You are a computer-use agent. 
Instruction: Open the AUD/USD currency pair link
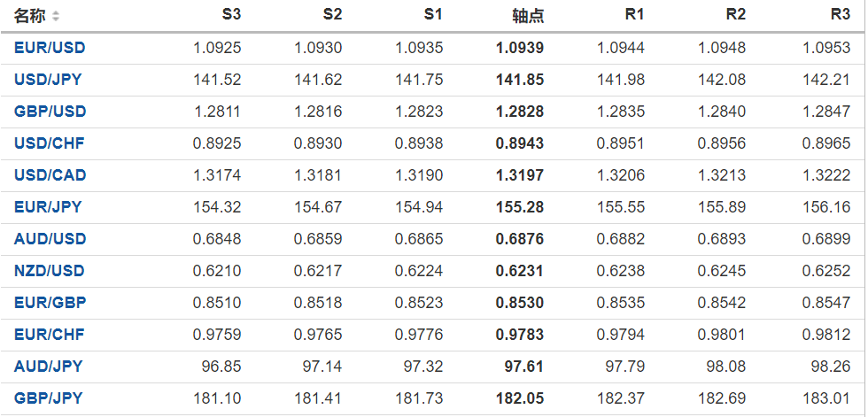tap(50, 239)
